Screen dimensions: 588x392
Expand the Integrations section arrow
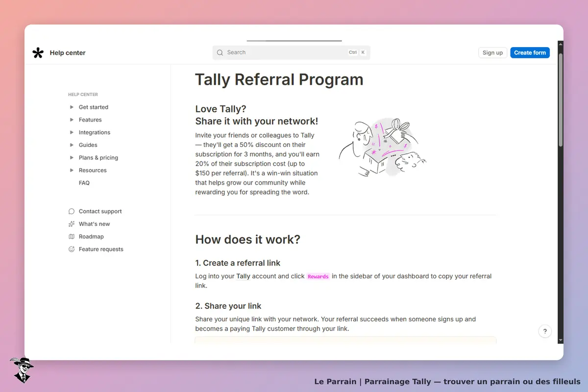coord(72,132)
